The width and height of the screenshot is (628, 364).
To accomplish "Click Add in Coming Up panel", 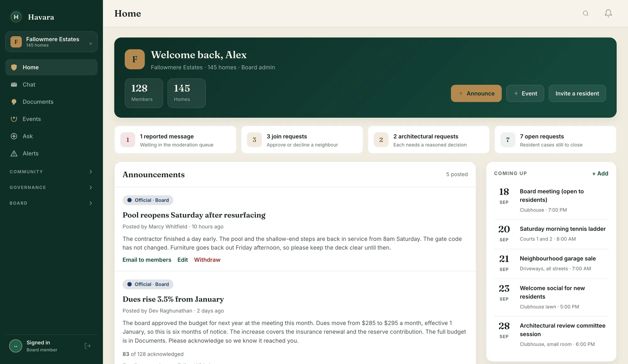I will [x=600, y=174].
